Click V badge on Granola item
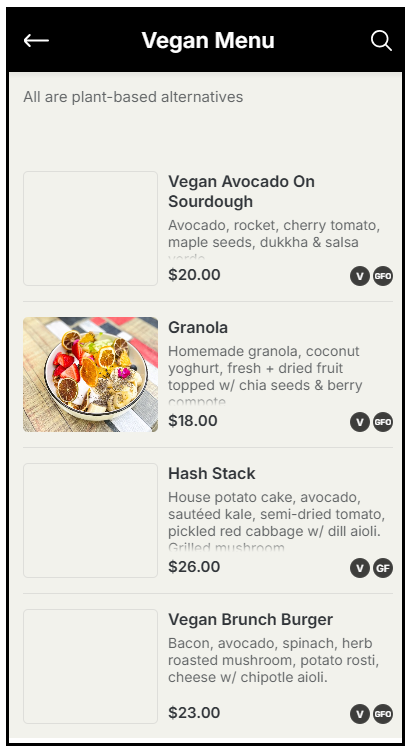410x750 pixels. 360,422
